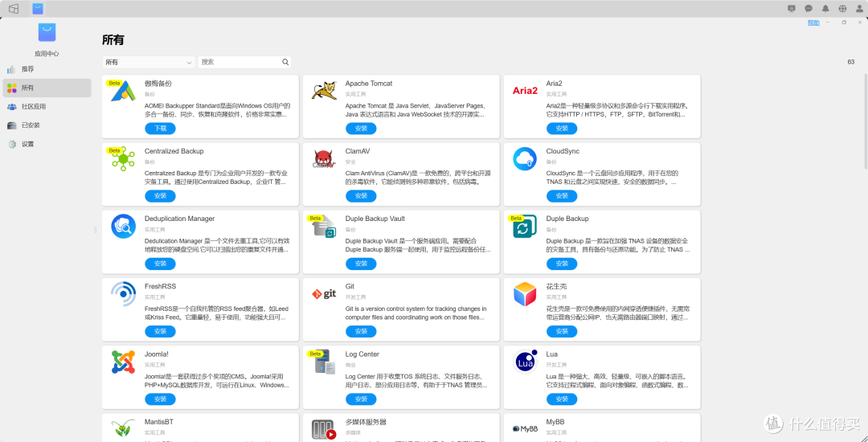The width and height of the screenshot is (868, 442).
Task: Click the MyBB logo icon
Action: (525, 428)
